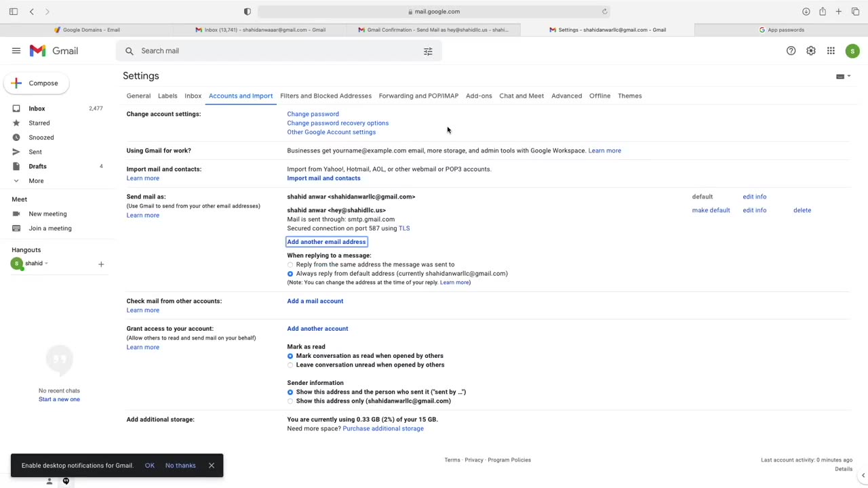Open Filters and Blocked Addresses tab
Screen dimensions: 868x488
point(325,96)
